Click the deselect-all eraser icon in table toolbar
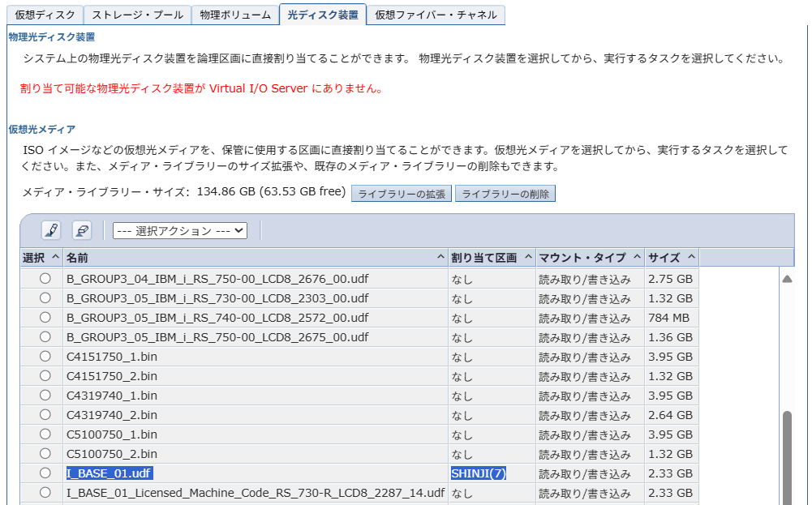The width and height of the screenshot is (812, 505). (82, 230)
